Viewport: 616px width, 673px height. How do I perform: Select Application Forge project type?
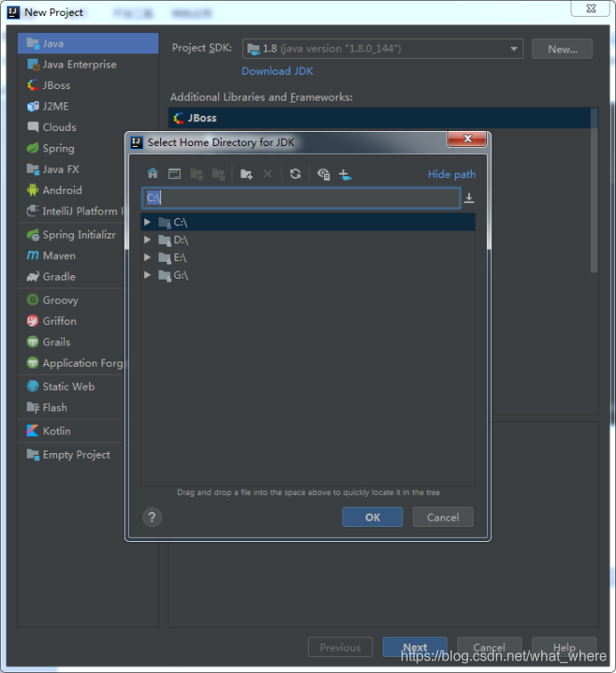(71, 363)
